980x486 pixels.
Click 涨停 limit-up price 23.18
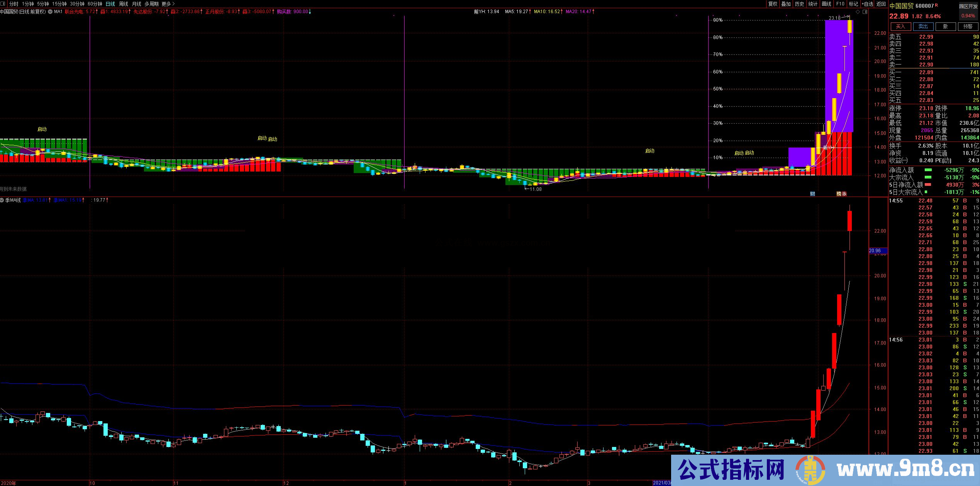(x=926, y=109)
